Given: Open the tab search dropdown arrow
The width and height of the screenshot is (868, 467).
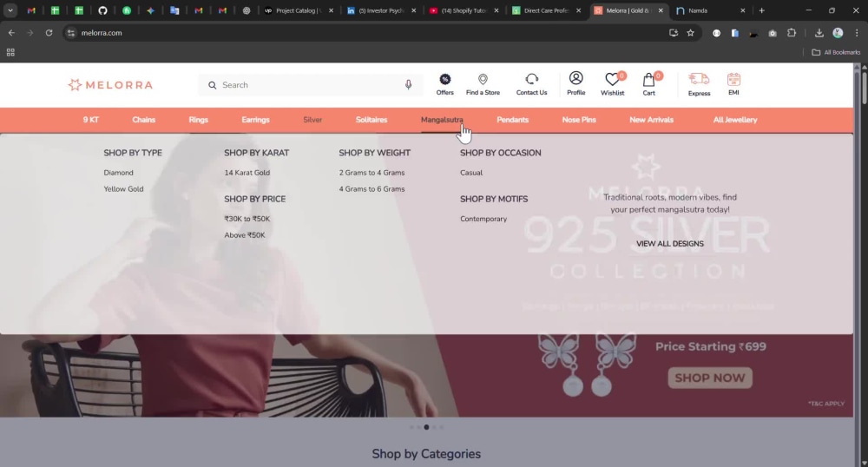Looking at the screenshot, I should pos(10,10).
